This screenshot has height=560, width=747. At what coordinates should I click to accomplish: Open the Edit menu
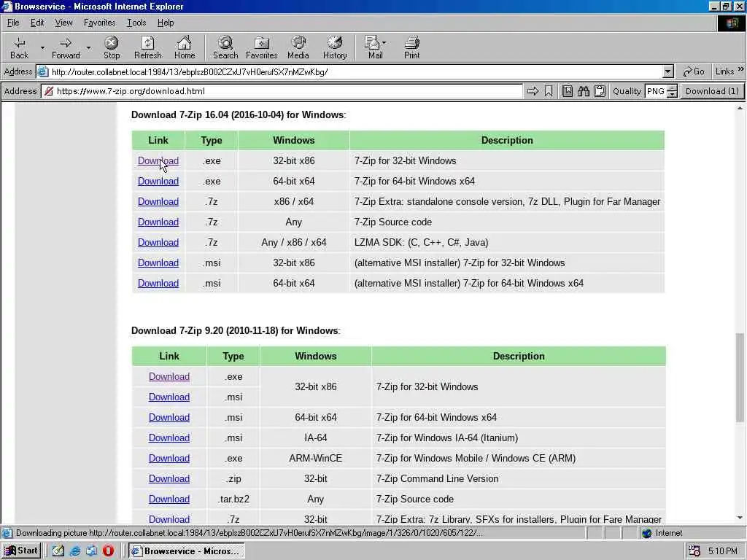[x=37, y=23]
